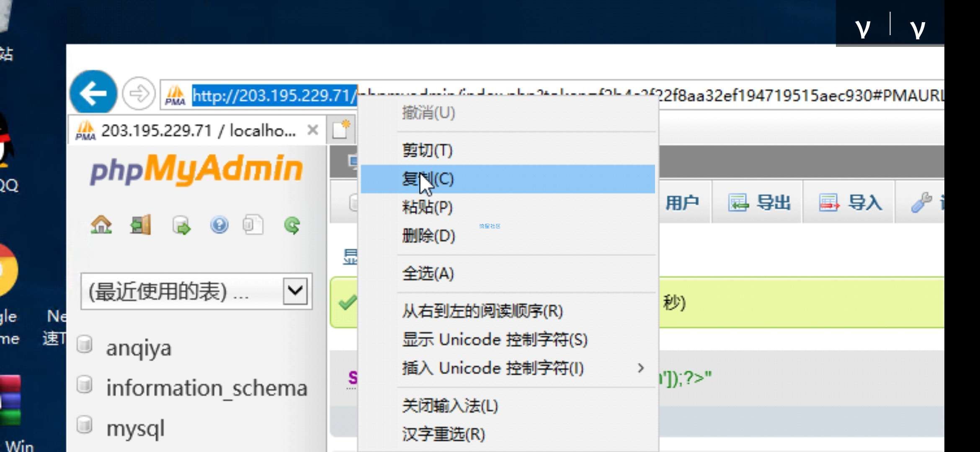Click the WinRAR desktop icon

[x=10, y=400]
